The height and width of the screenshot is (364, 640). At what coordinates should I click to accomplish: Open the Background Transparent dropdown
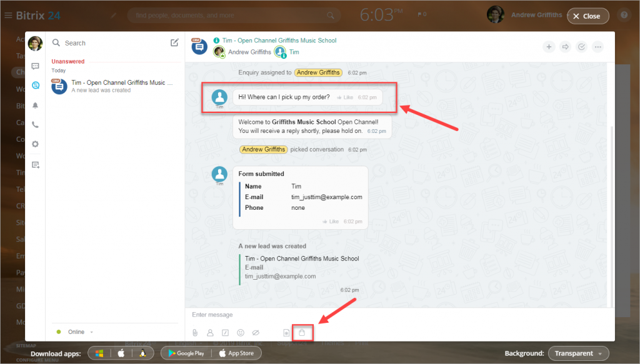[578, 353]
